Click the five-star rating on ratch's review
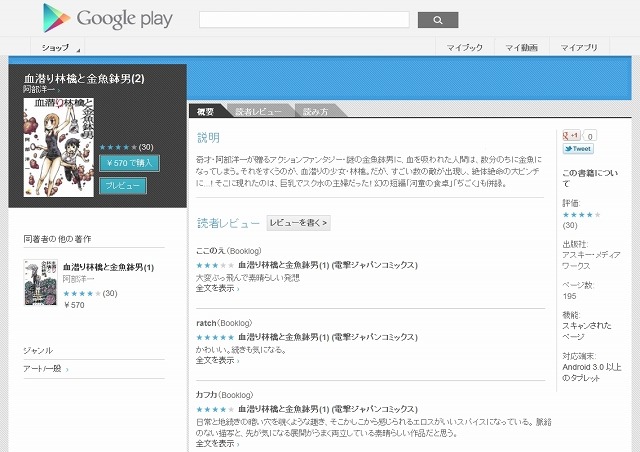The image size is (640, 452). [x=215, y=337]
